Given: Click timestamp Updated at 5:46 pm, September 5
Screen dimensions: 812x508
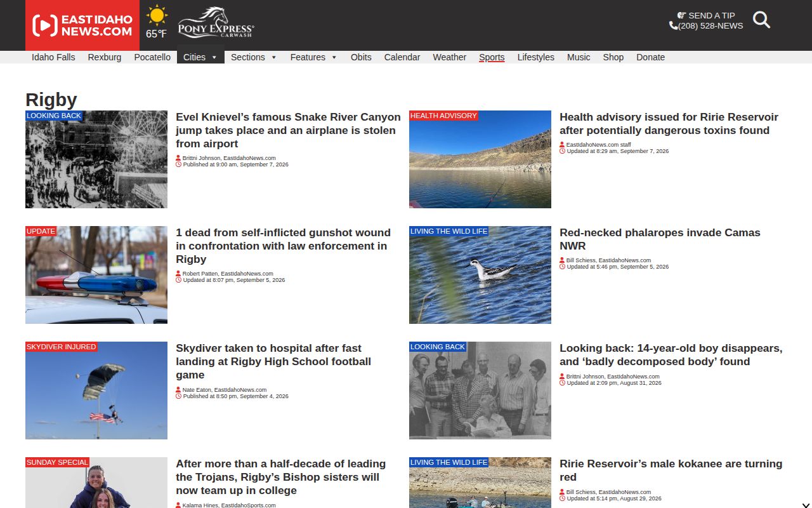Looking at the screenshot, I should pos(618,267).
